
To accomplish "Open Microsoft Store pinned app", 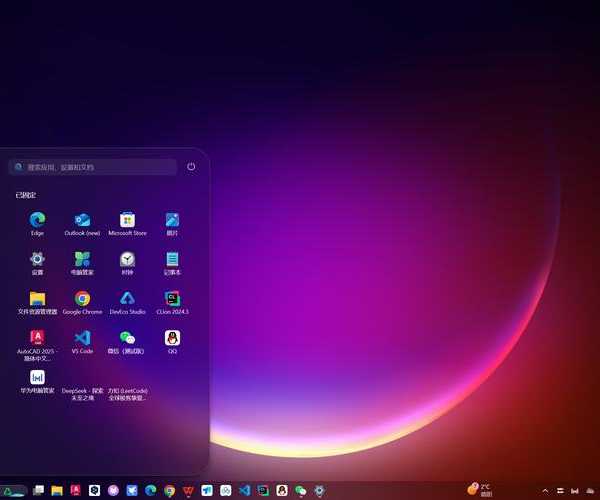I will click(127, 224).
